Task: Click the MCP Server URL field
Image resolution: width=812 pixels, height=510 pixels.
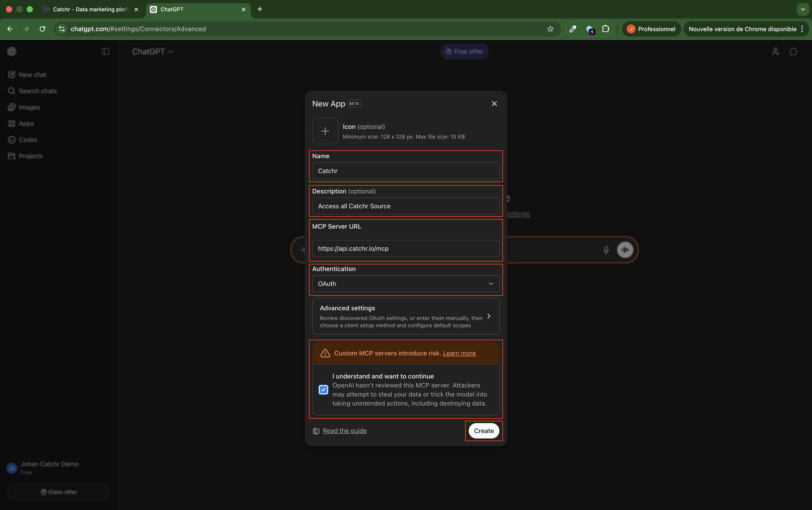Action: pyautogui.click(x=406, y=249)
